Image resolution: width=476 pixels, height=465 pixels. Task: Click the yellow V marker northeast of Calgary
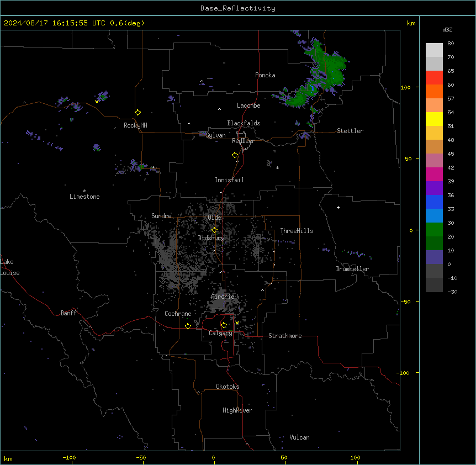pyautogui.click(x=237, y=323)
